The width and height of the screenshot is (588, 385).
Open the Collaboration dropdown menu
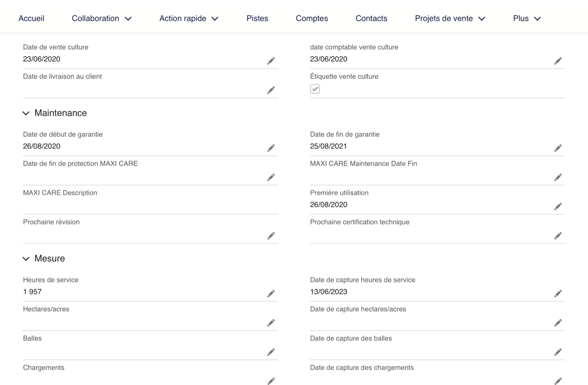pos(102,18)
